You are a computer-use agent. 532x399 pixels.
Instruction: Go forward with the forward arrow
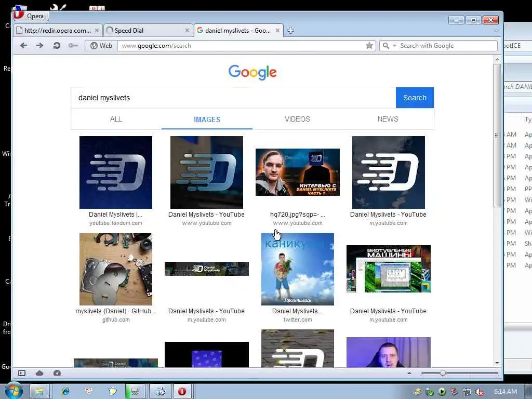point(39,46)
